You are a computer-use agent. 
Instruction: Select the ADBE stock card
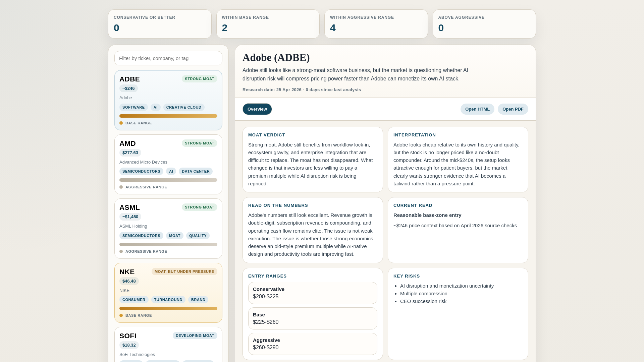click(168, 100)
